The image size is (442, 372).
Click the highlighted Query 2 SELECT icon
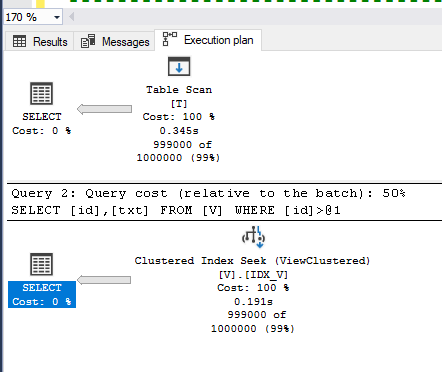42,264
